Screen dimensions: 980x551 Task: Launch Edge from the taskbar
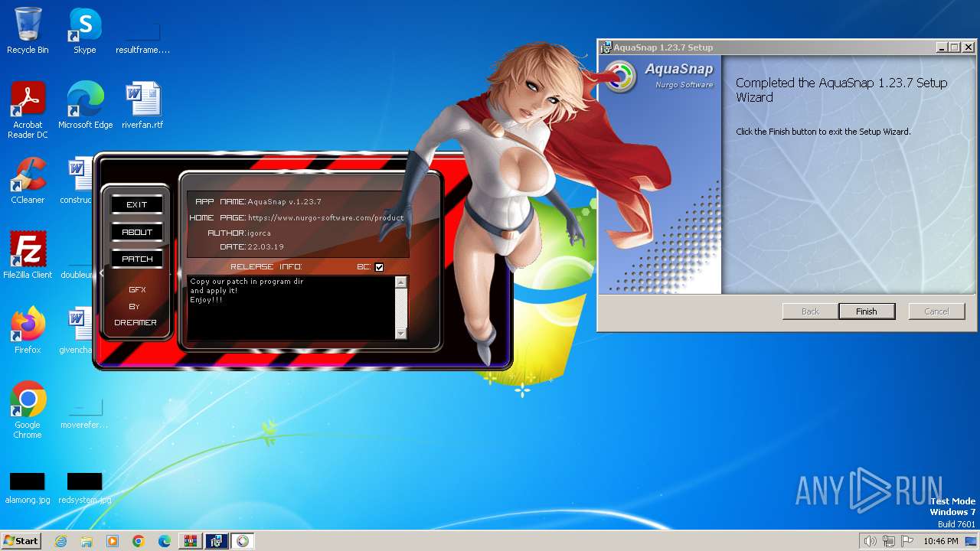click(165, 541)
